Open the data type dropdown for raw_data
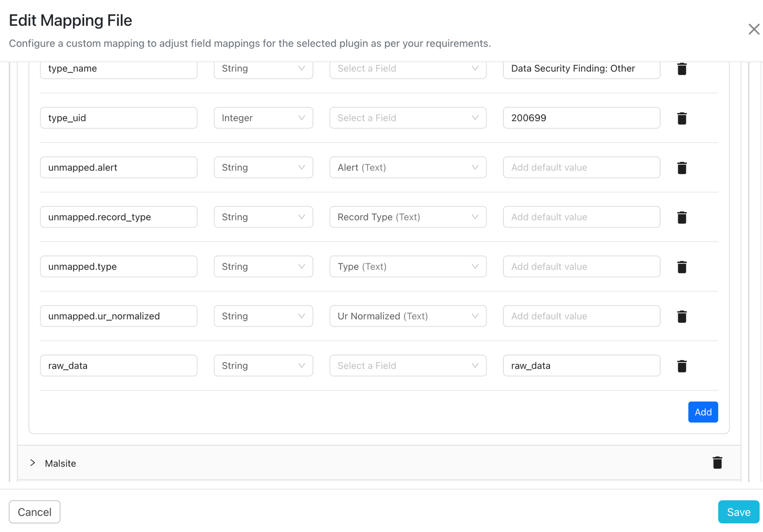The image size is (763, 532). tap(263, 365)
